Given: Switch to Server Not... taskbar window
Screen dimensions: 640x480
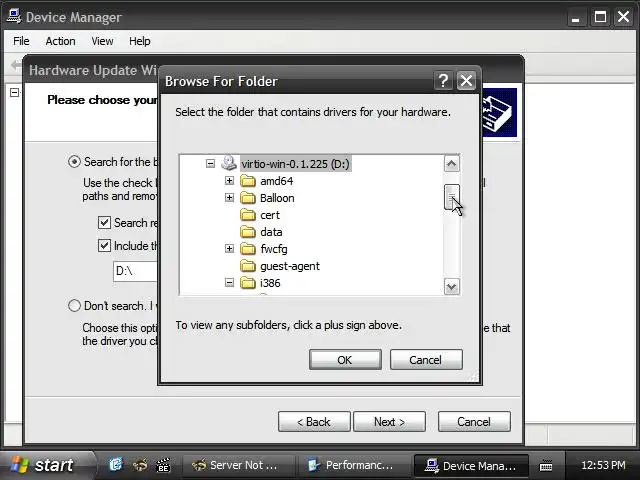Looking at the screenshot, I should tap(238, 465).
